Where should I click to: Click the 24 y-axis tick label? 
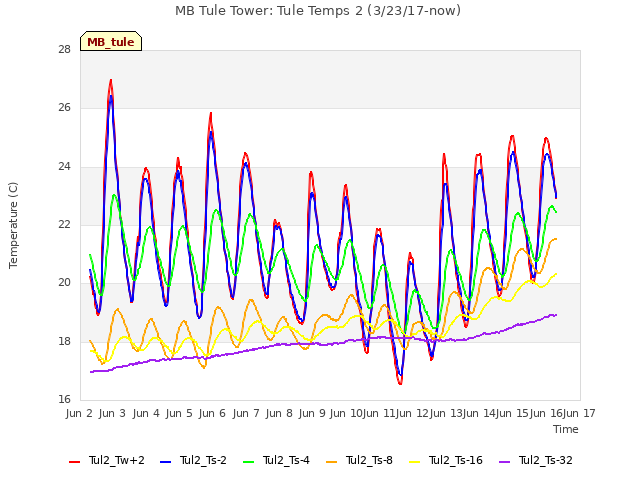(x=64, y=166)
